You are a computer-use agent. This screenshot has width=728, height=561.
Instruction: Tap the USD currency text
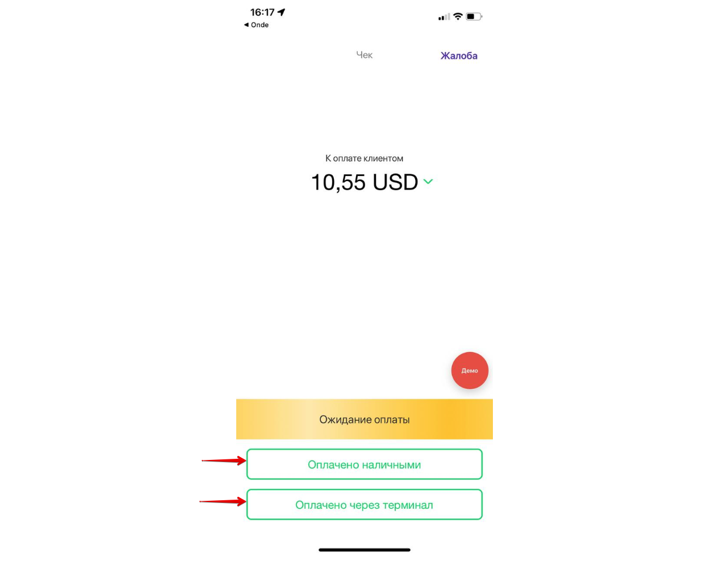[395, 182]
